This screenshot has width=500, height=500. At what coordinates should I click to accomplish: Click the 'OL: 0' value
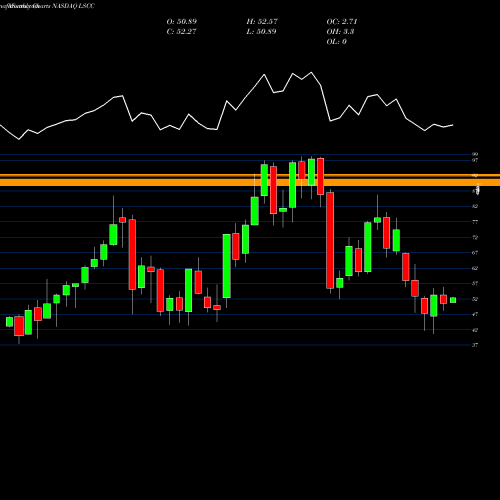337,42
